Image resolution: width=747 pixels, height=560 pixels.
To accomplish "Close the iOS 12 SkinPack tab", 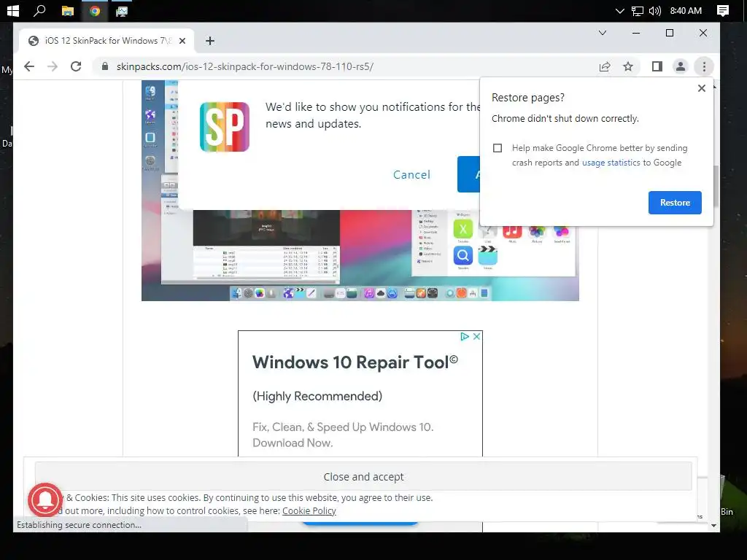I will point(182,41).
